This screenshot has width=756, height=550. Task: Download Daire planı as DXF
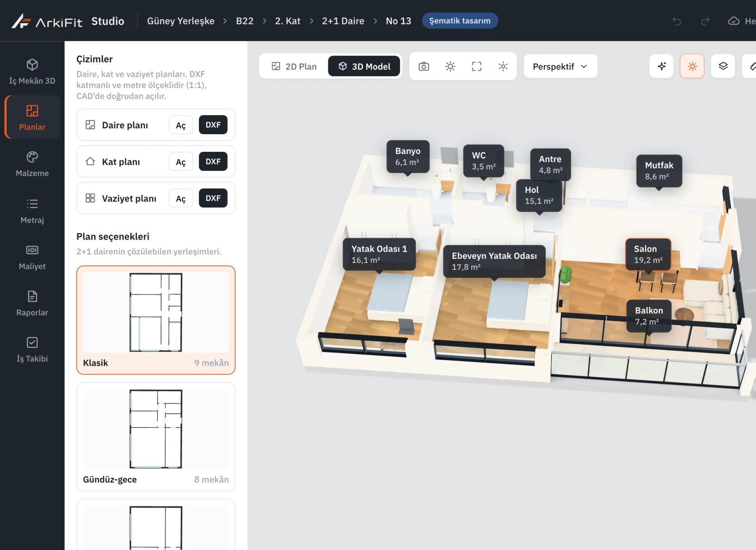click(213, 125)
